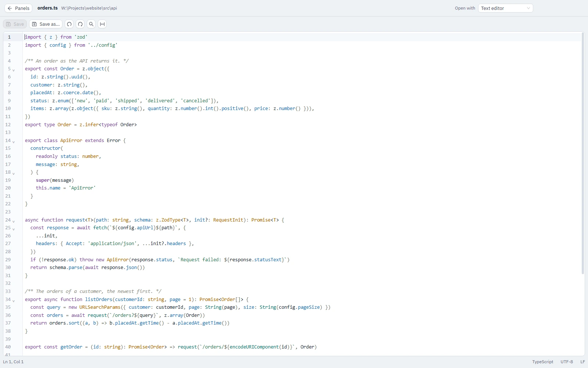
Task: Click 'encodeURIComponent' on line 40
Action: pyautogui.click(x=254, y=347)
